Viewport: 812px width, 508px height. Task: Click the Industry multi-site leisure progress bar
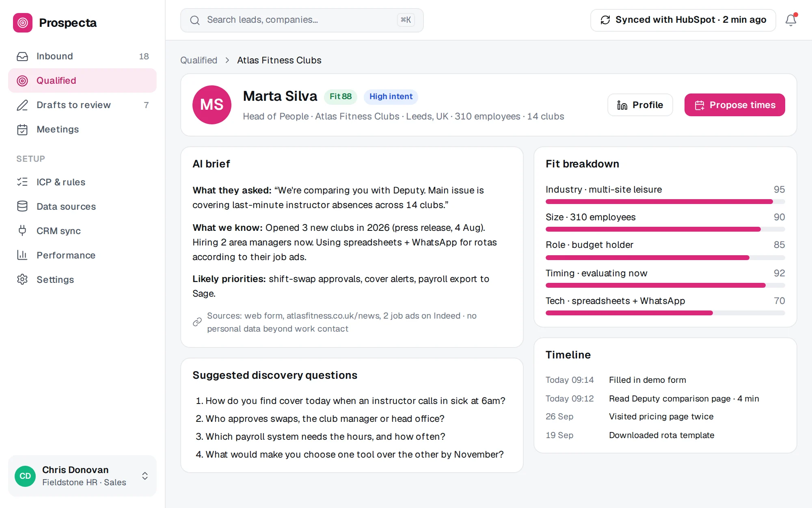pyautogui.click(x=665, y=202)
